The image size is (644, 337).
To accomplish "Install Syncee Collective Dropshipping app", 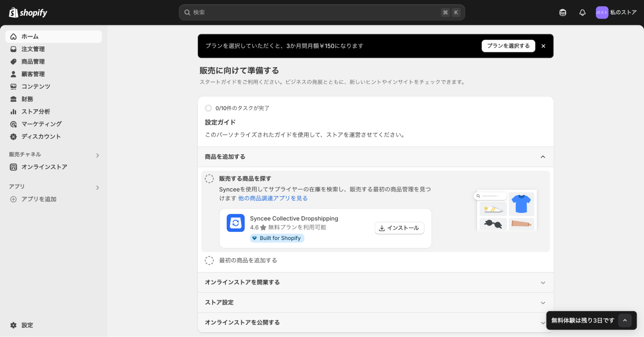I will tap(399, 228).
